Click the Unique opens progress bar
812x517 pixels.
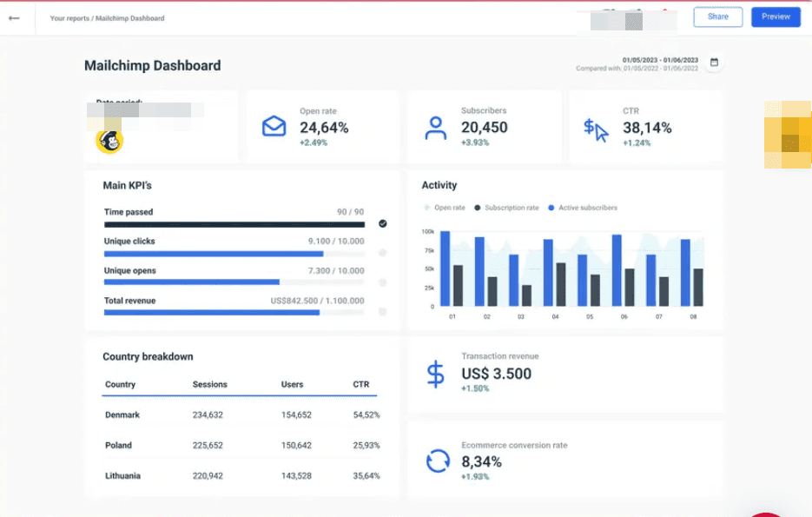point(234,282)
